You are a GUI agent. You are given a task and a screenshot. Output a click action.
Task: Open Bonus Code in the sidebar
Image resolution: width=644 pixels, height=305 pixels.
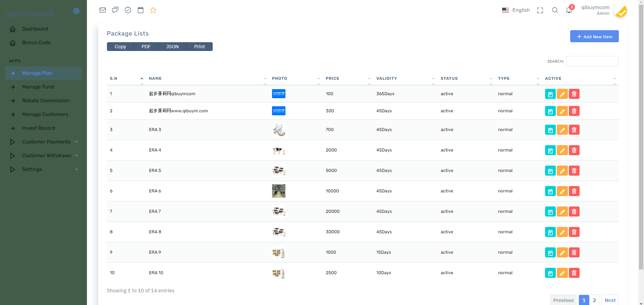point(44,43)
